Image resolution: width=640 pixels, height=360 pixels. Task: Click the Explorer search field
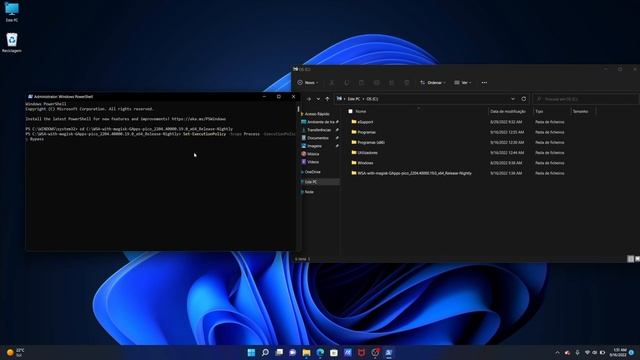(586, 99)
